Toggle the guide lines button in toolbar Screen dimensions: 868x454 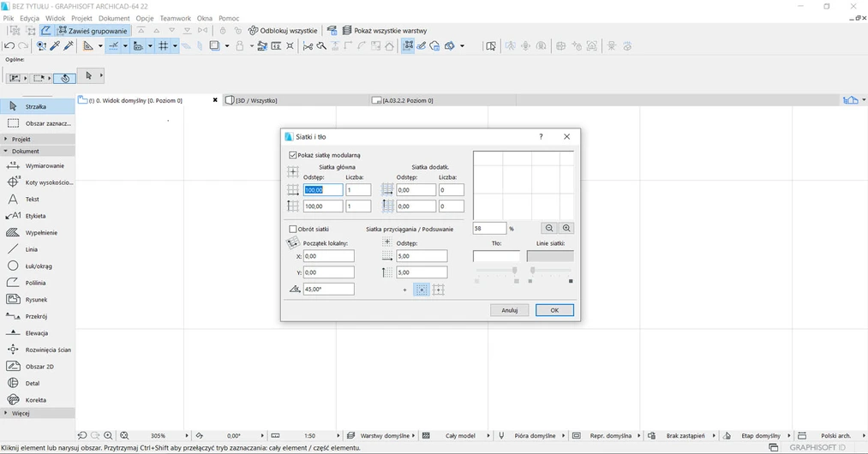click(113, 46)
